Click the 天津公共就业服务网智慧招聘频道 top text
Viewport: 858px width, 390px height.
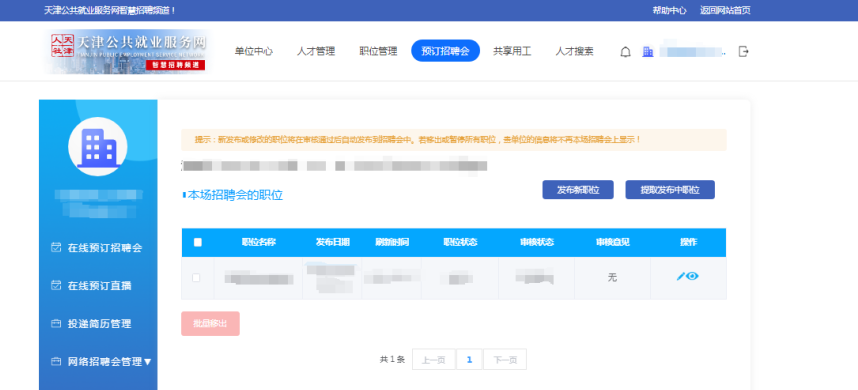[x=110, y=10]
